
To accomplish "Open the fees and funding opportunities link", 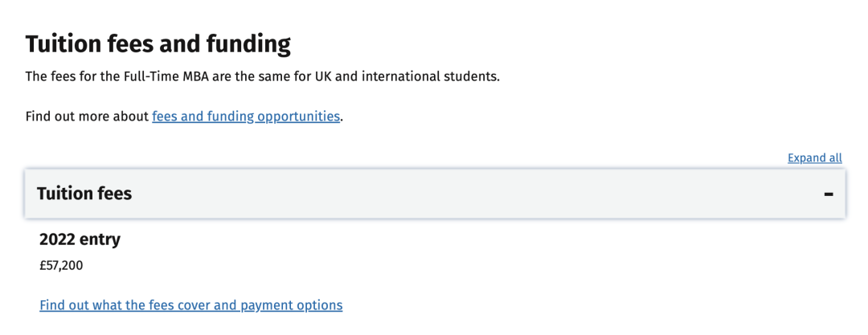I will click(246, 116).
